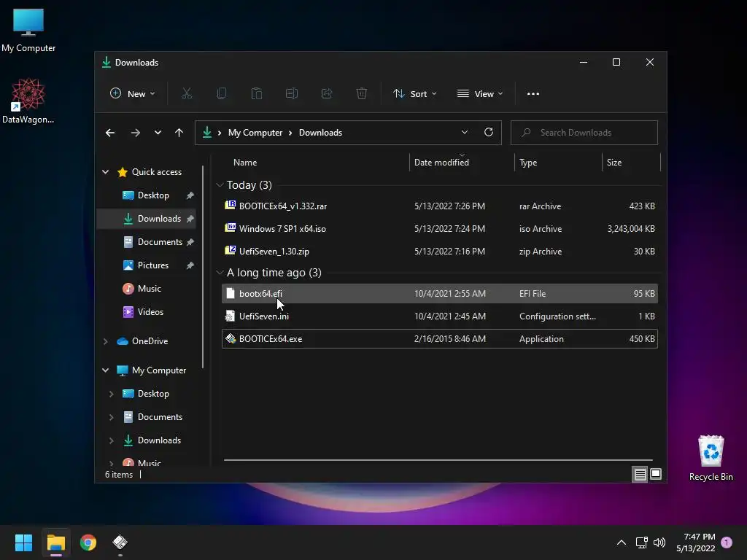747x560 pixels.
Task: Sort by Size column header
Action: 631,163
